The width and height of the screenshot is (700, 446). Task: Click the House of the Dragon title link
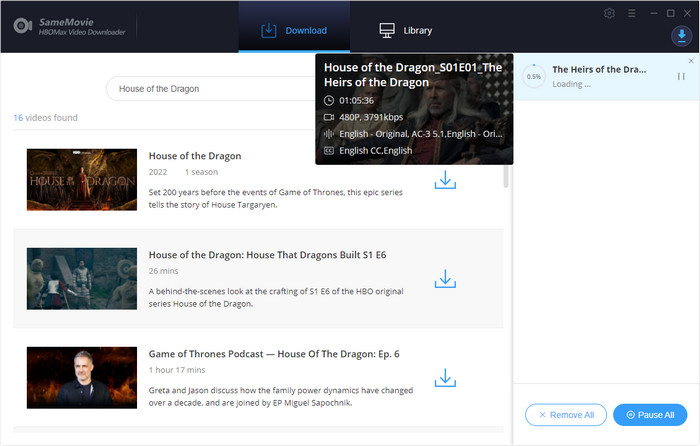(195, 156)
